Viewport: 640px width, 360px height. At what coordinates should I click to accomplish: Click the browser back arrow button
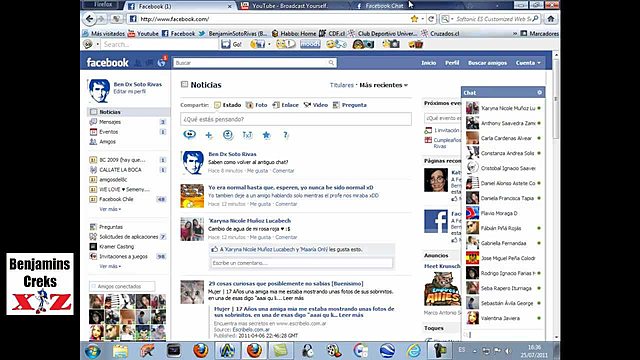click(89, 19)
